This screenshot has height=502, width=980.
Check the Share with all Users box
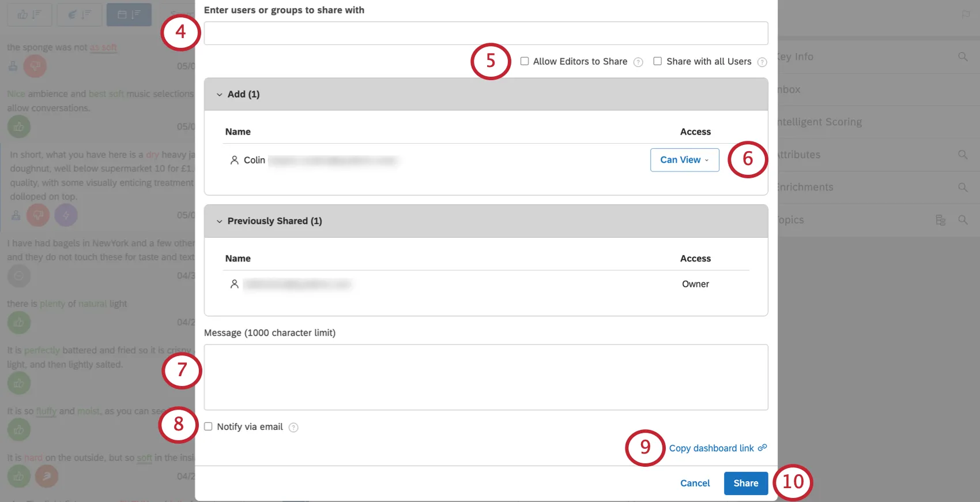[657, 61]
